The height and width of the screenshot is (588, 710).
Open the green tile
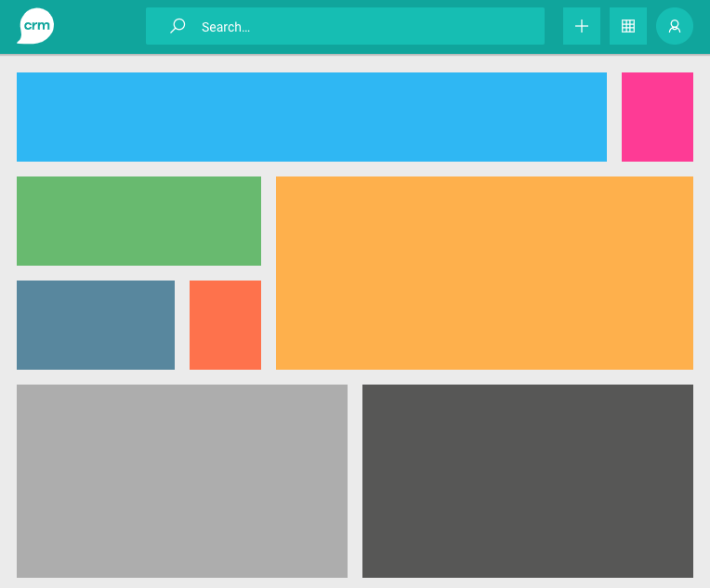pyautogui.click(x=138, y=221)
